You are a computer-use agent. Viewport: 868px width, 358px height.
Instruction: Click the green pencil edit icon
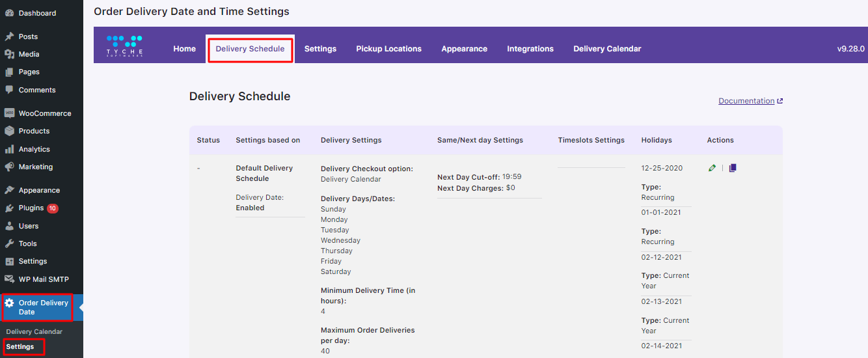(712, 168)
